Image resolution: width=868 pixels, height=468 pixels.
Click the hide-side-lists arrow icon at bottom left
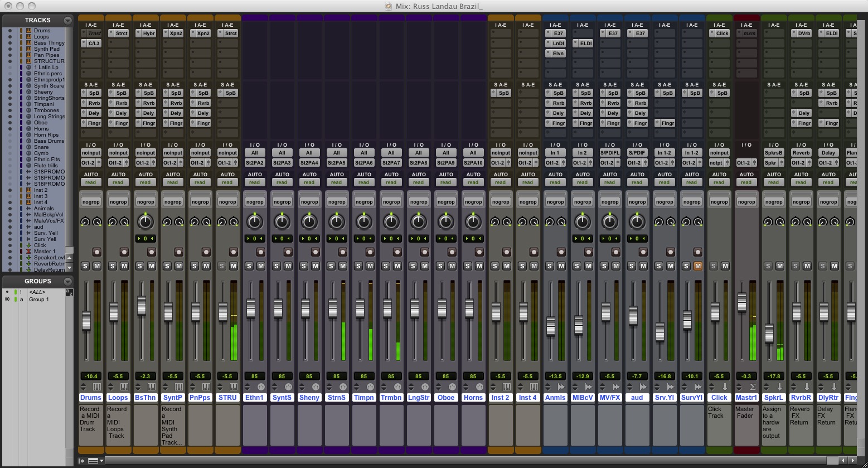tap(81, 461)
